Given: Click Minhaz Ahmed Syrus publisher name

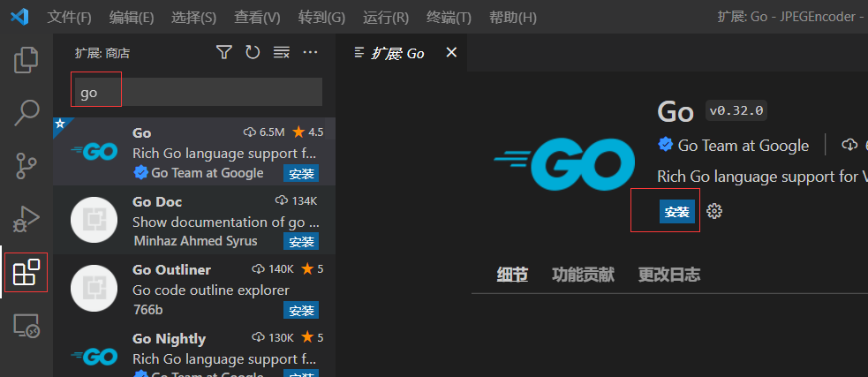Looking at the screenshot, I should 195,241.
